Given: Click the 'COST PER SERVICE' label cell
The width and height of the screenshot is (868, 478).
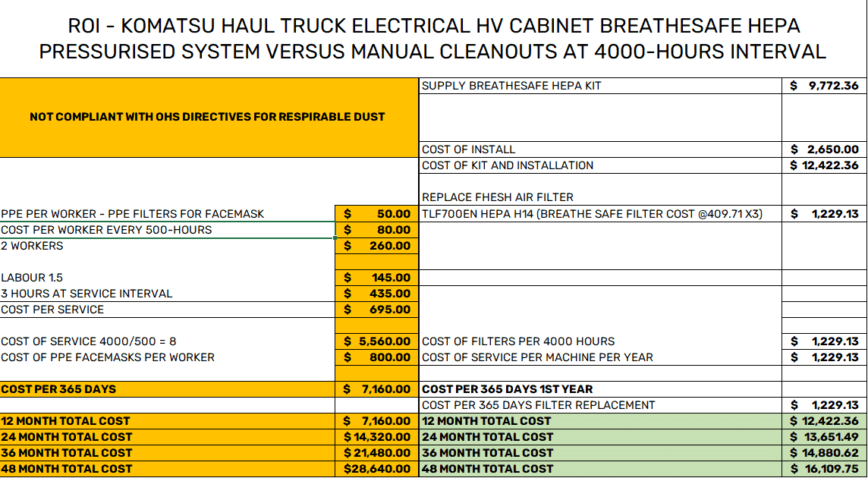Looking at the screenshot, I should click(167, 310).
